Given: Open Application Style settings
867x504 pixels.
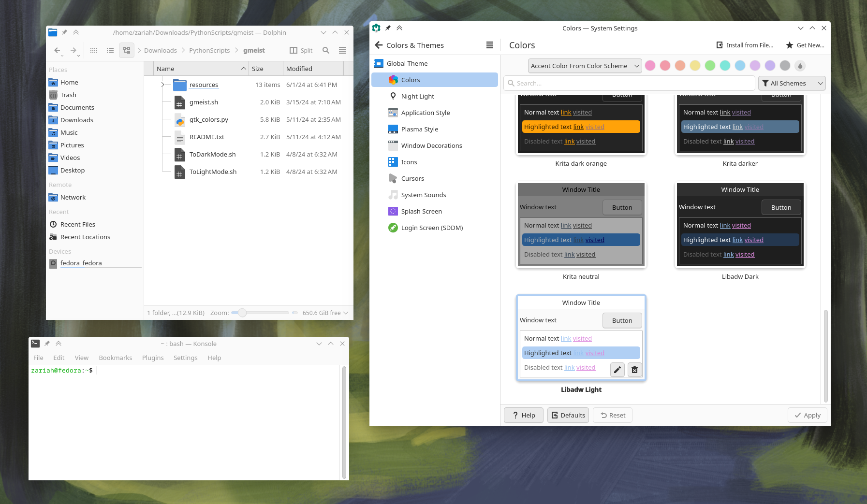Looking at the screenshot, I should pos(435,113).
